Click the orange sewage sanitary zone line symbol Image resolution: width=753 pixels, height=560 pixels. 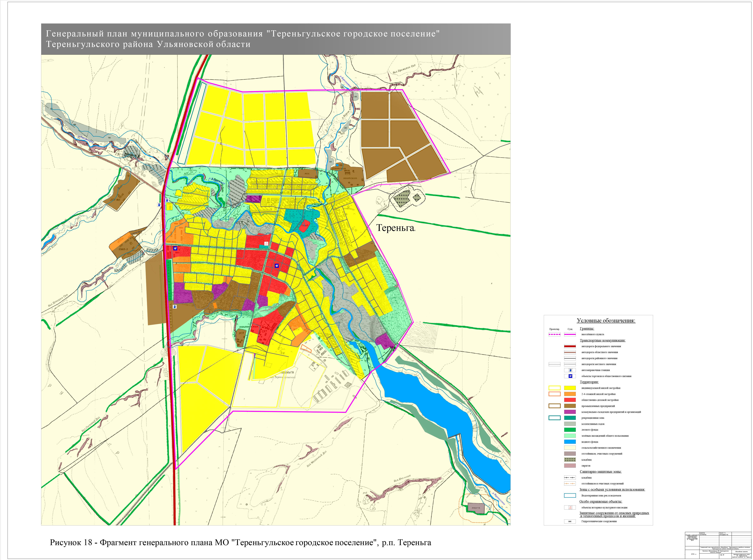(570, 484)
